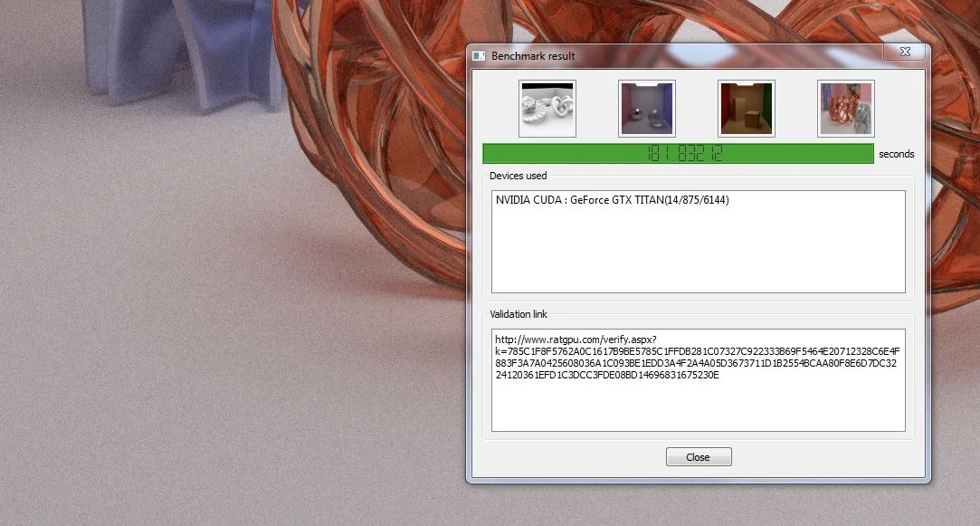Click the 'Validation link' group label
Screen dimensions: 980x526
[x=519, y=314]
